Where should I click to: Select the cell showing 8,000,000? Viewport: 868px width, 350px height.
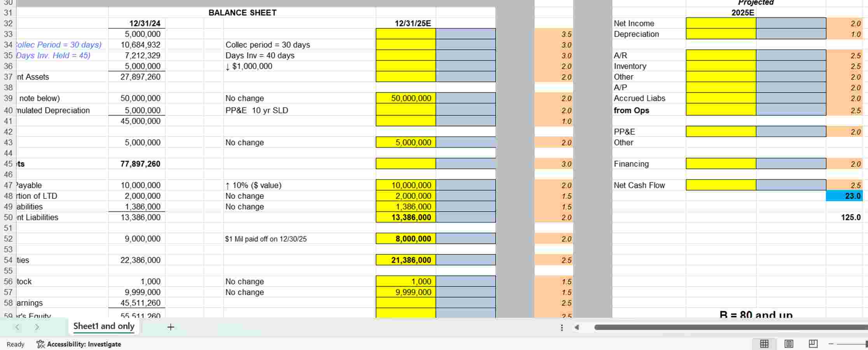click(404, 238)
